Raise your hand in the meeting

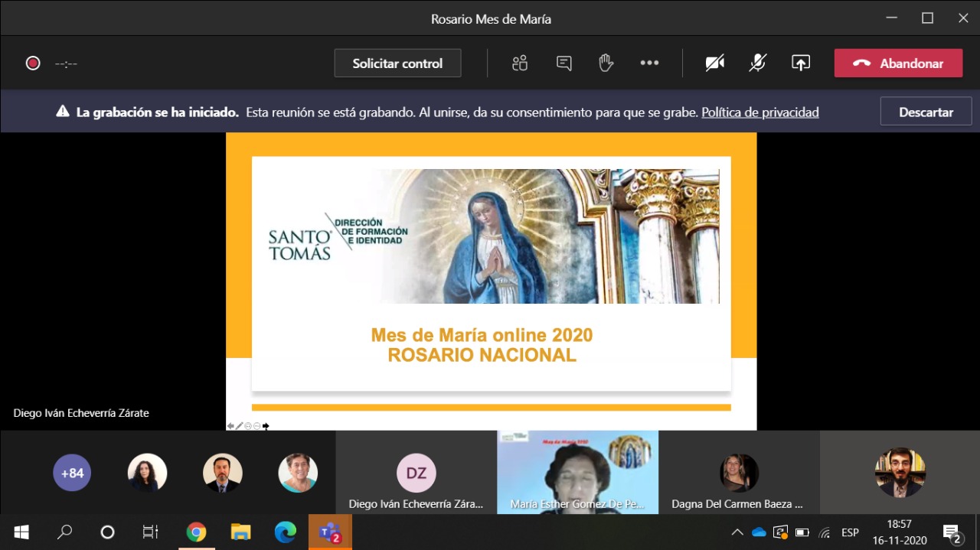pyautogui.click(x=606, y=63)
